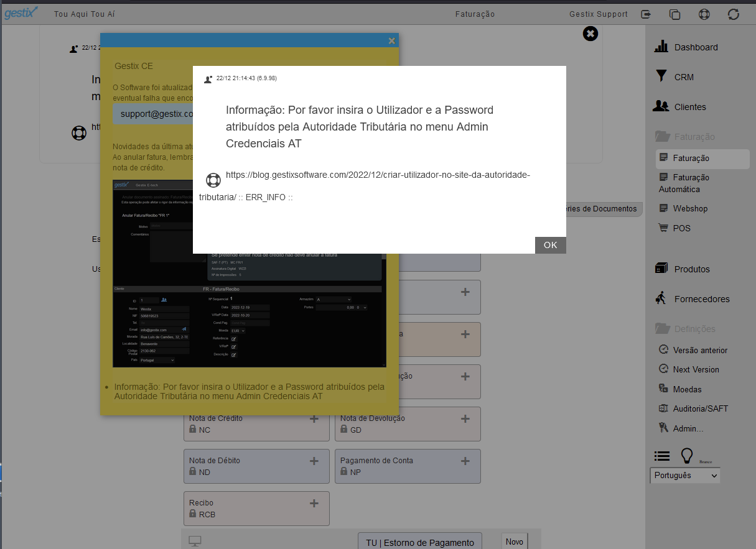Click the lock icon next to RCB
Image resolution: width=756 pixels, height=549 pixels.
coord(193,514)
